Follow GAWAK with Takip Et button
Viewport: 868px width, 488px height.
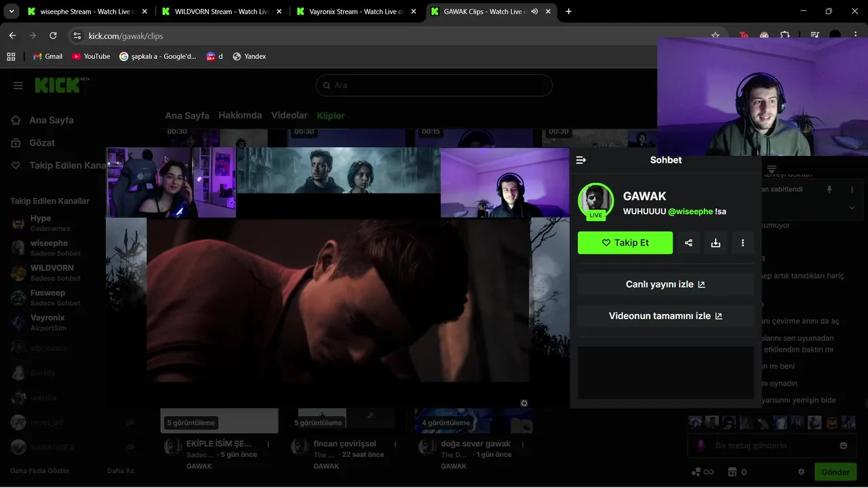(x=625, y=243)
